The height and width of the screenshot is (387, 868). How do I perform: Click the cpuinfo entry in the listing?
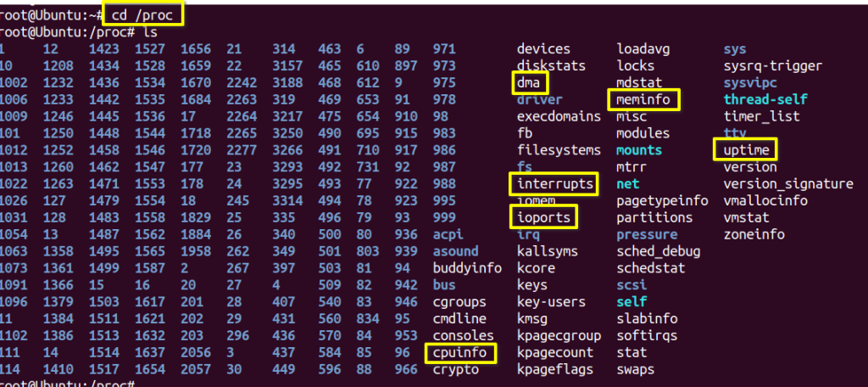(462, 352)
